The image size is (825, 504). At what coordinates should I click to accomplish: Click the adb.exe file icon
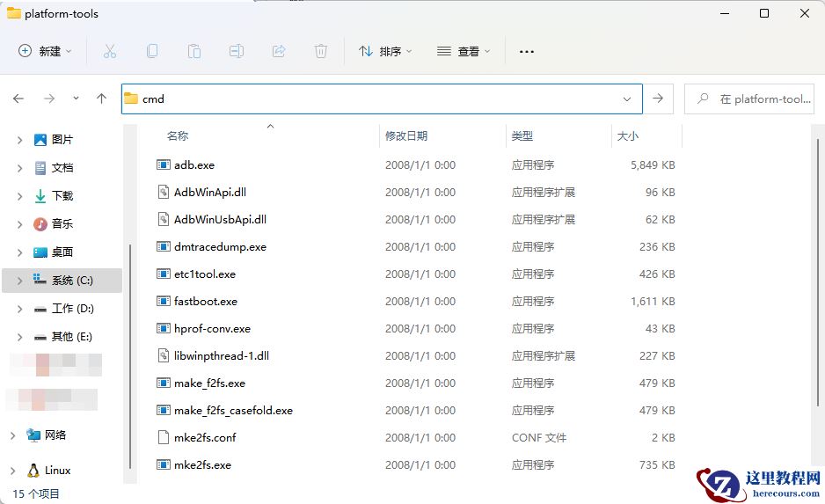163,164
